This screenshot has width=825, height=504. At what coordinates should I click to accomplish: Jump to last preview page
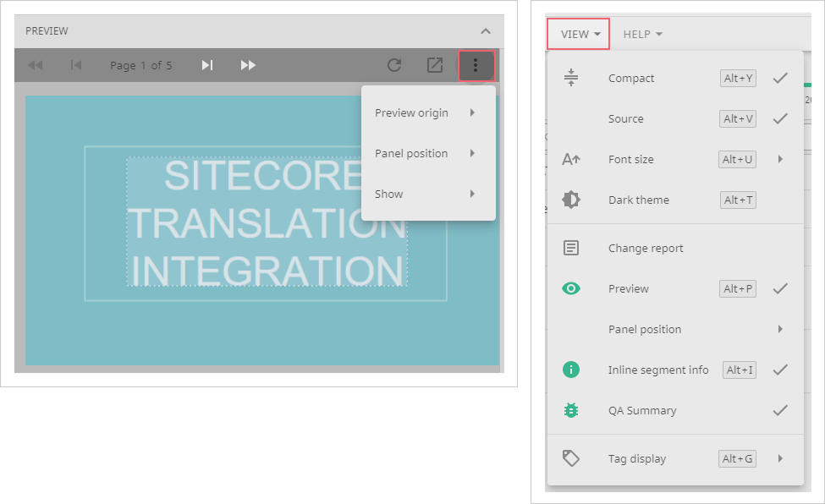coord(206,65)
